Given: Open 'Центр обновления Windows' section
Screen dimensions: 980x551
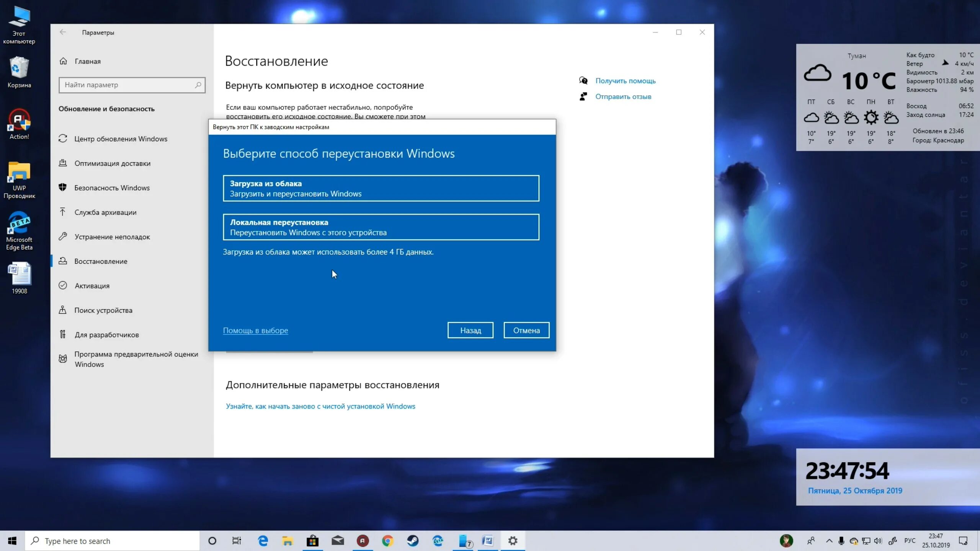Looking at the screenshot, I should 121,139.
